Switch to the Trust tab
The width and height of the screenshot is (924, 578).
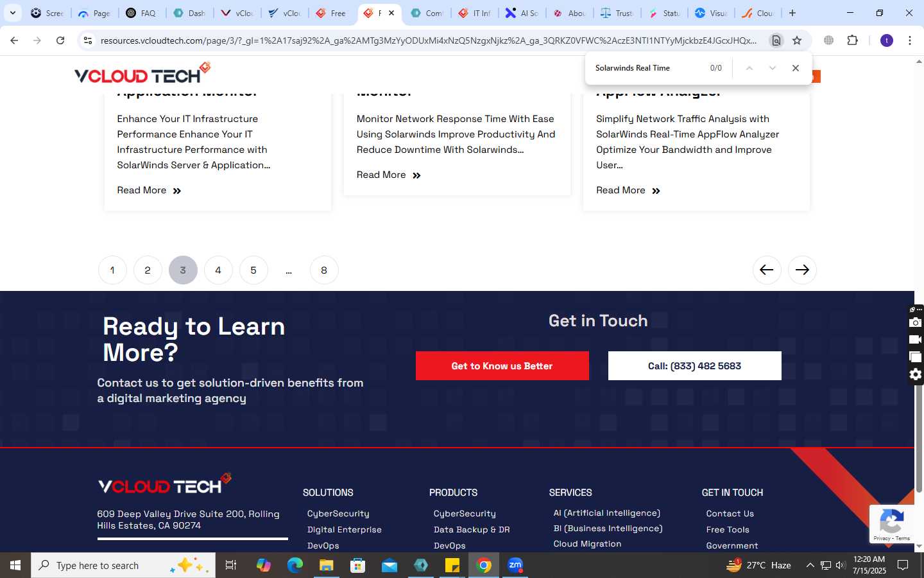pyautogui.click(x=617, y=13)
